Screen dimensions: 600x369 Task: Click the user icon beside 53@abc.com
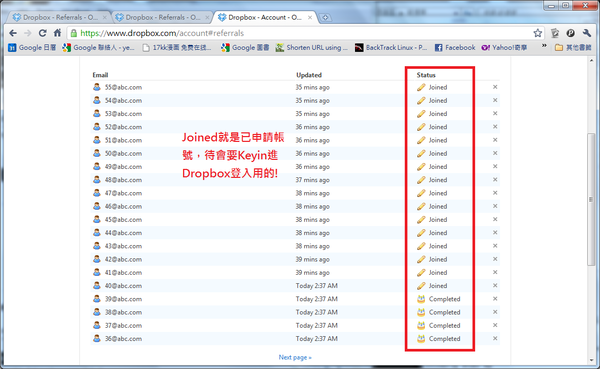click(x=97, y=113)
